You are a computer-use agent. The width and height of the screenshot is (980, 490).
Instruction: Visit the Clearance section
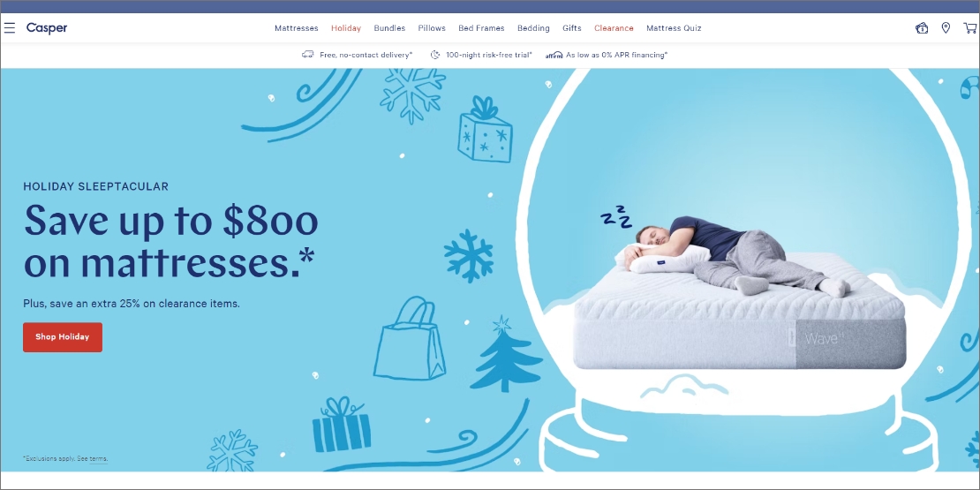click(614, 28)
